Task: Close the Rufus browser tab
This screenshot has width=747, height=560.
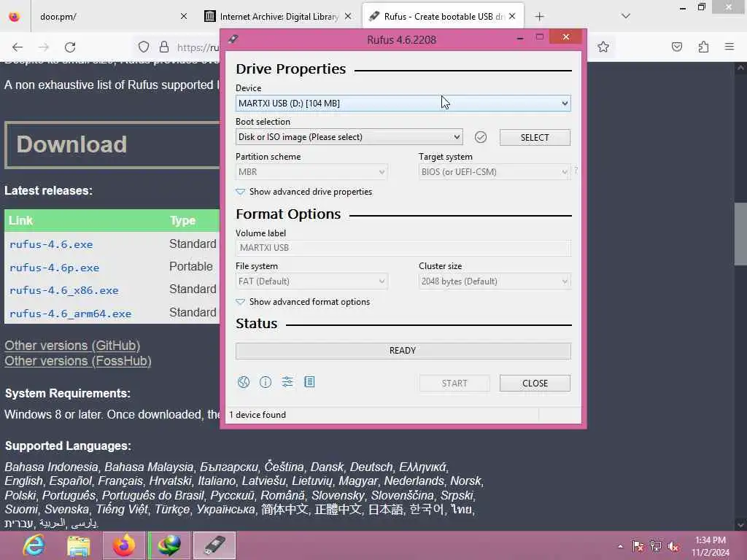Action: [x=512, y=16]
